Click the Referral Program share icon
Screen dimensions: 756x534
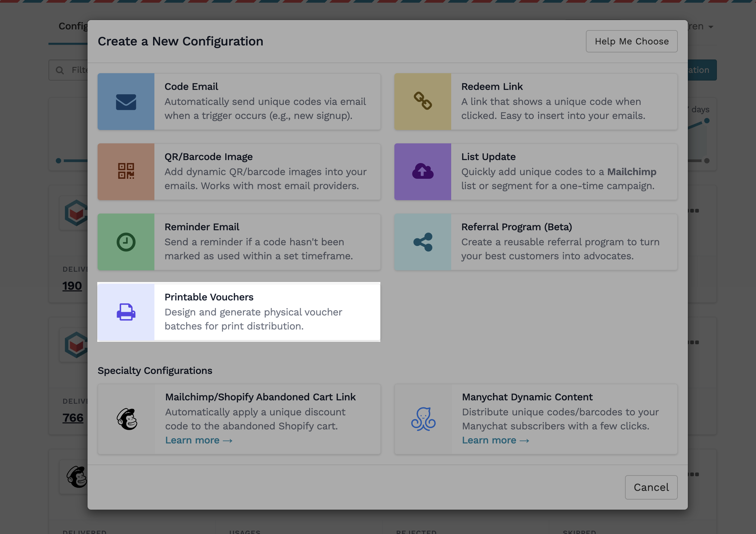click(x=423, y=242)
